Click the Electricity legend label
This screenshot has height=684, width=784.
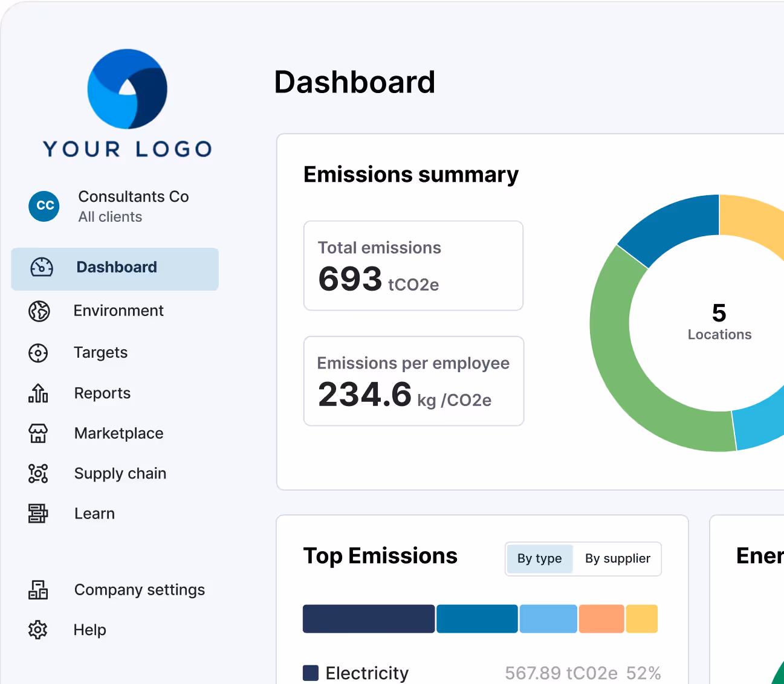367,673
